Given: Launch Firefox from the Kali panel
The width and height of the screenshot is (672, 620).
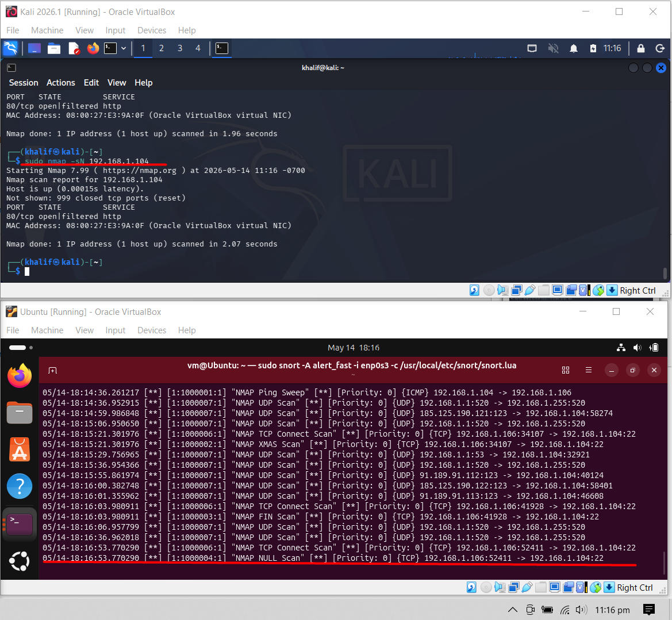Looking at the screenshot, I should tap(93, 48).
